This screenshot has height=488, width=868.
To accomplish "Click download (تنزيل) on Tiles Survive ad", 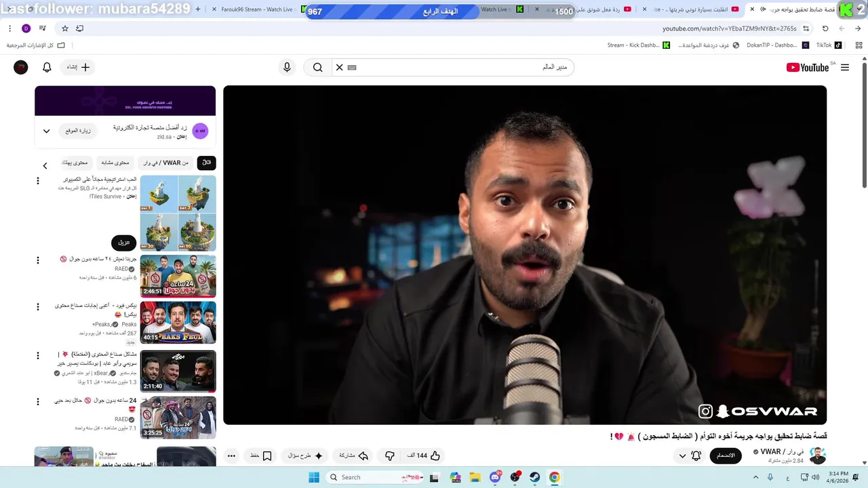I will click(123, 242).
